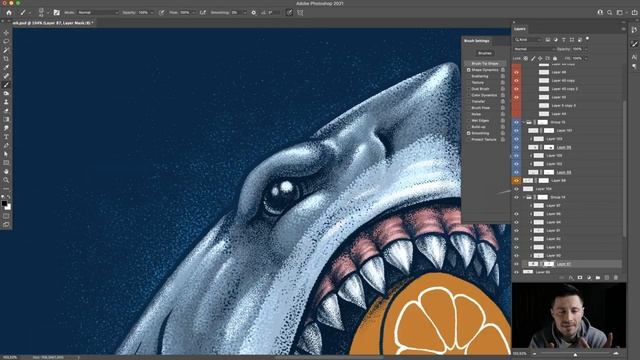Select the Brush tool in the toolbox
This screenshot has height=360, width=640.
click(x=6, y=85)
